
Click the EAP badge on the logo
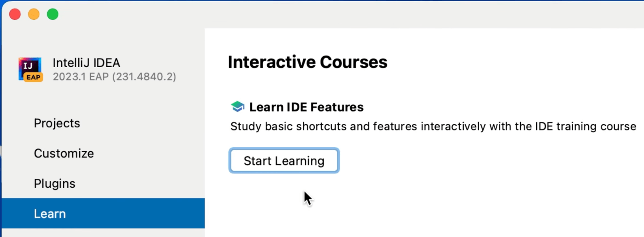click(33, 77)
